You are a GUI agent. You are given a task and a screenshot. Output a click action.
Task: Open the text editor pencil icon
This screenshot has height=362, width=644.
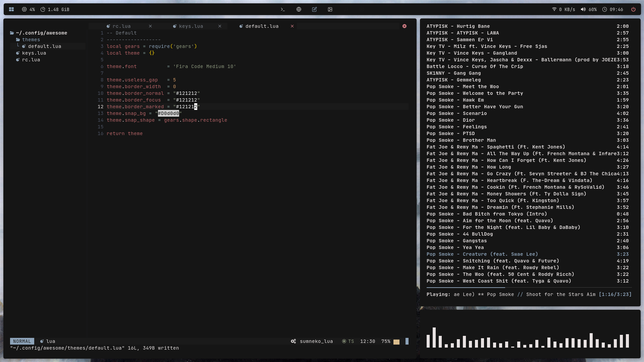(x=314, y=9)
